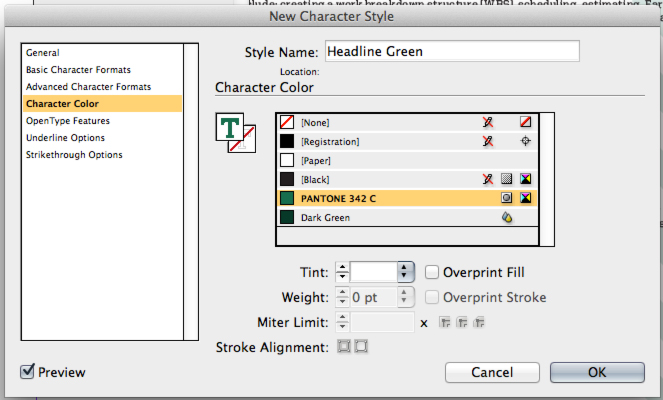Open the General section
Viewport: 663px width, 400px height.
pyautogui.click(x=102, y=53)
